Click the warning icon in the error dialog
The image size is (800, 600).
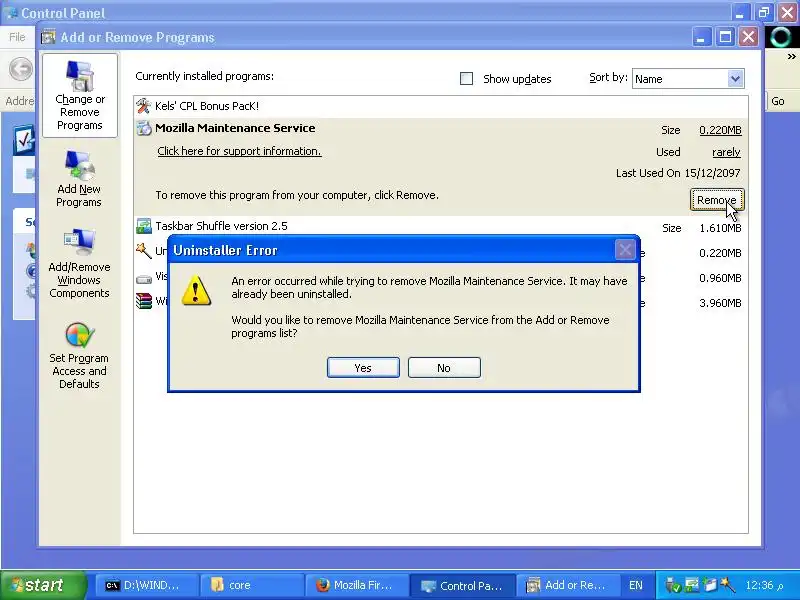[x=196, y=291]
